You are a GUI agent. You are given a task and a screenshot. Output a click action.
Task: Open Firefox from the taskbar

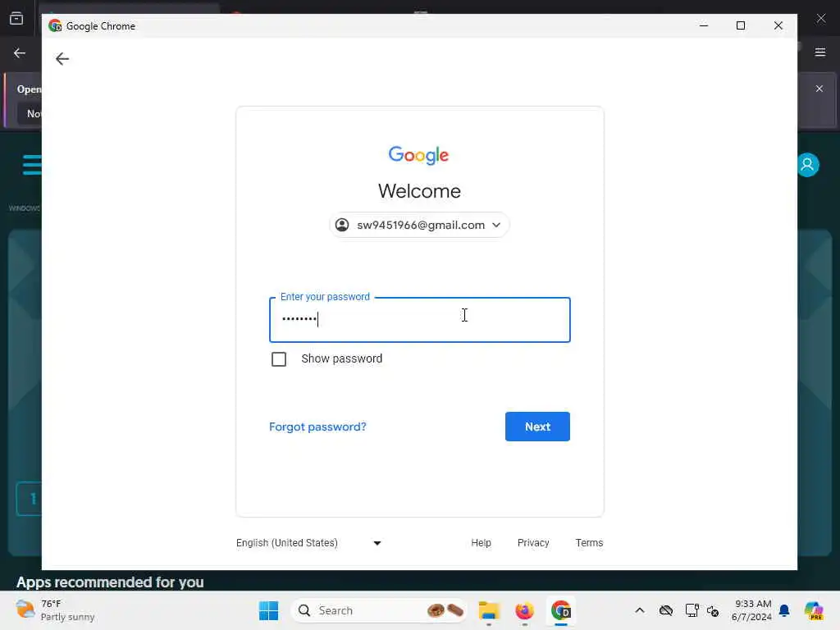click(x=524, y=610)
